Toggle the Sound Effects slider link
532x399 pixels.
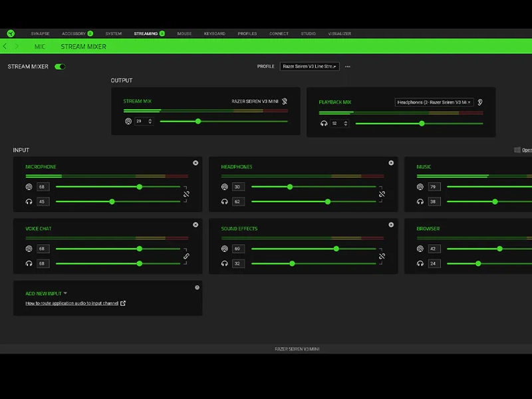pos(382,256)
